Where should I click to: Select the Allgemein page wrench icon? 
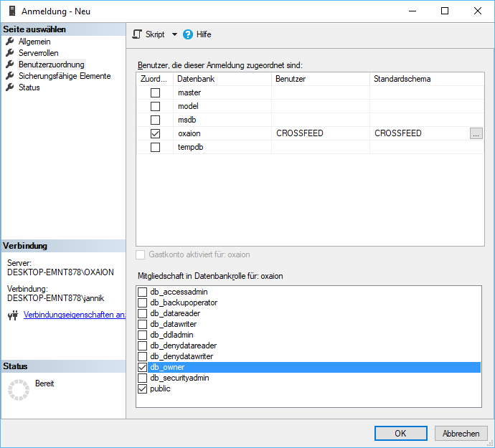(10, 42)
